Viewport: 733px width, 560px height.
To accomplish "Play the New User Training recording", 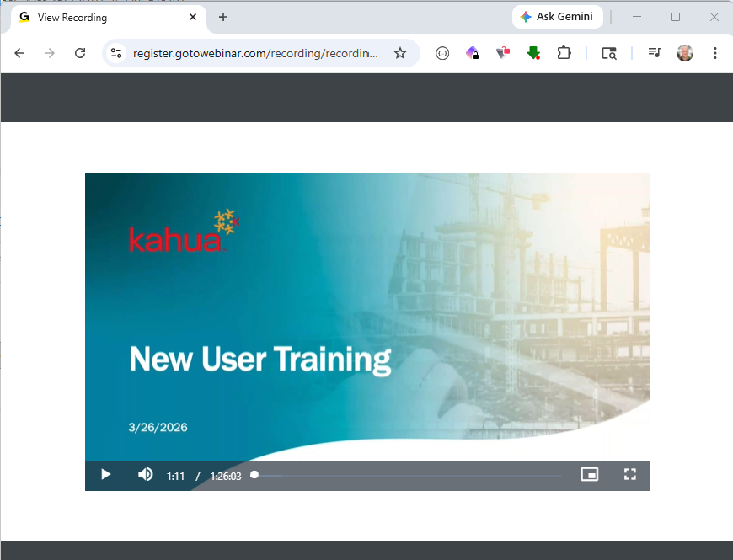I will pyautogui.click(x=104, y=474).
